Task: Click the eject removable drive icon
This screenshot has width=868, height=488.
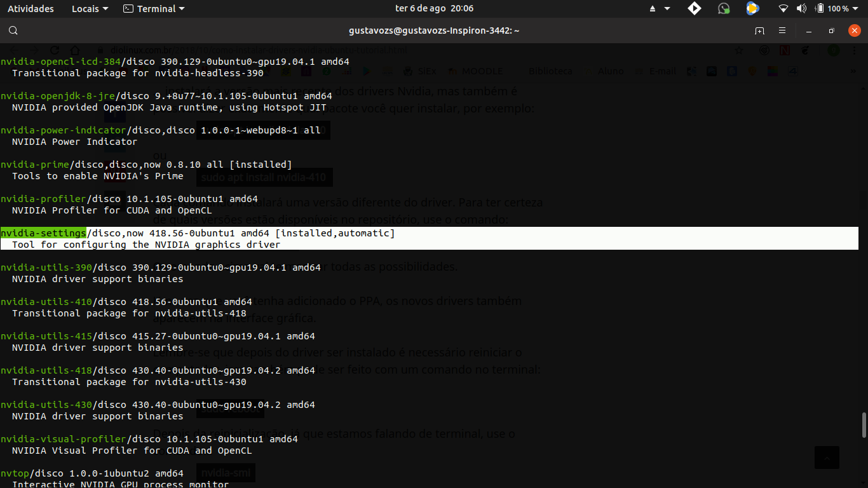Action: pos(653,9)
